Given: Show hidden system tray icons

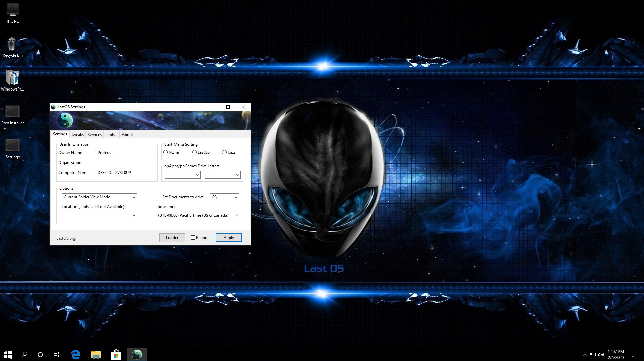Looking at the screenshot, I should click(585, 355).
